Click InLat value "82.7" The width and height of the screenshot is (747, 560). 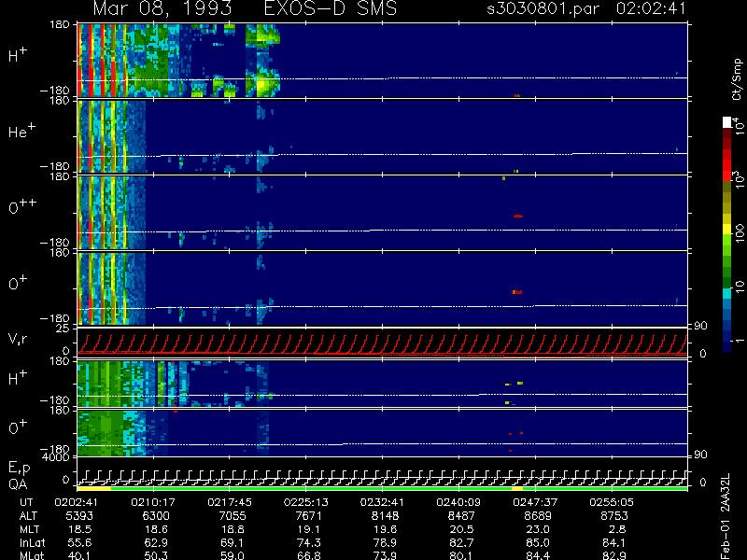[x=461, y=543]
